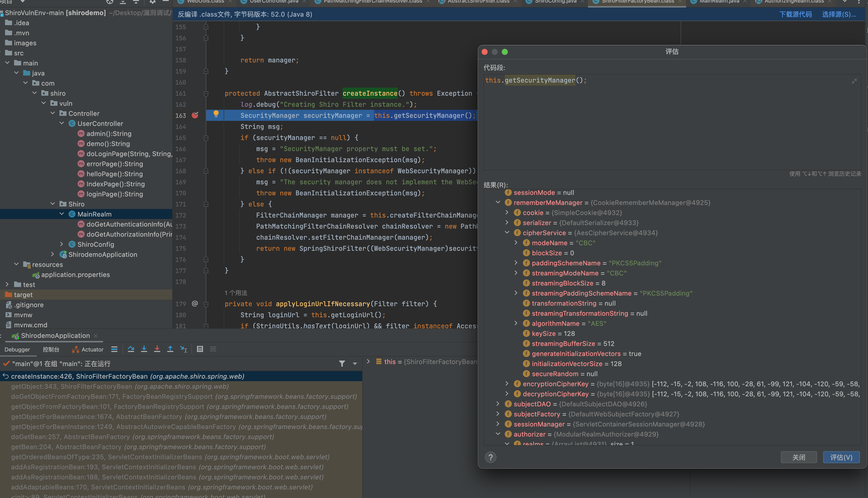Click the Step Out debugger icon

[170, 349]
